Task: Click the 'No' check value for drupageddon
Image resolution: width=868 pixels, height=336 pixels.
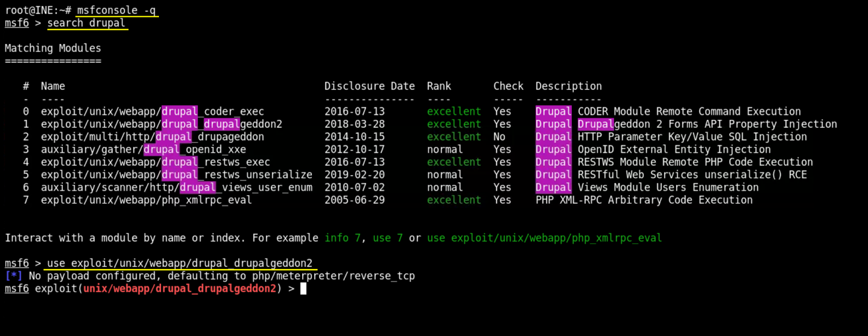Action: pyautogui.click(x=499, y=137)
